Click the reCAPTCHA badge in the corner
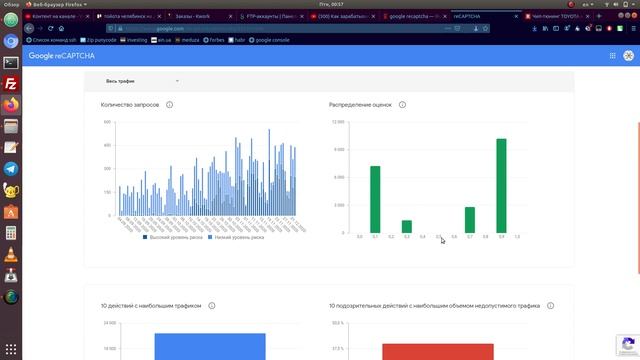The height and width of the screenshot is (360, 640). pos(628,345)
